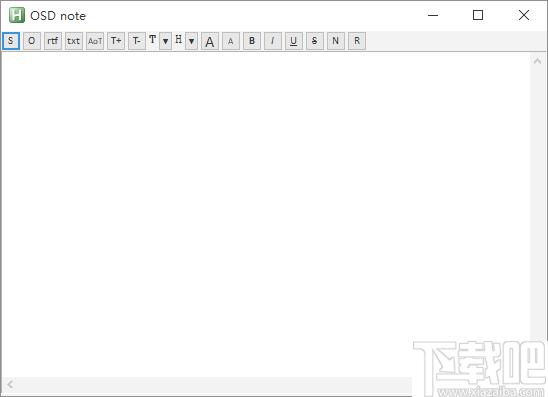The width and height of the screenshot is (548, 397).
Task: Select the rtf format button
Action: click(53, 41)
